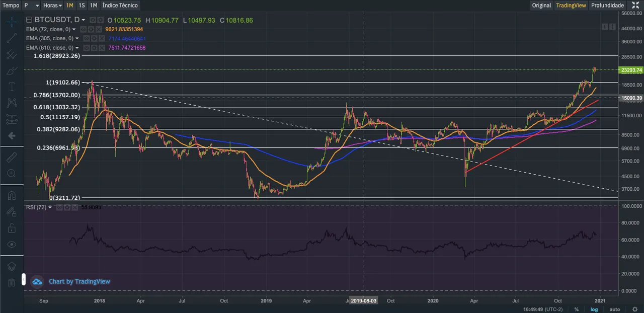The height and width of the screenshot is (313, 644).
Task: Toggle EMA 610 visibility eye
Action: [87, 48]
